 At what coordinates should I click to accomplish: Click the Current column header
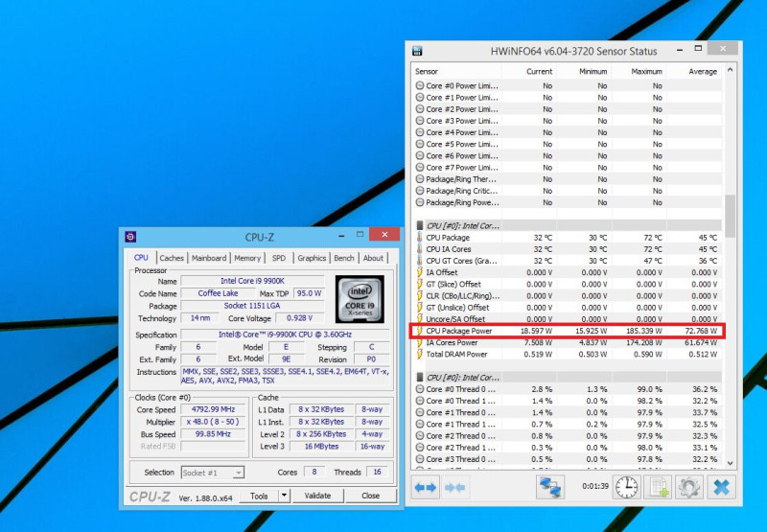[529, 71]
